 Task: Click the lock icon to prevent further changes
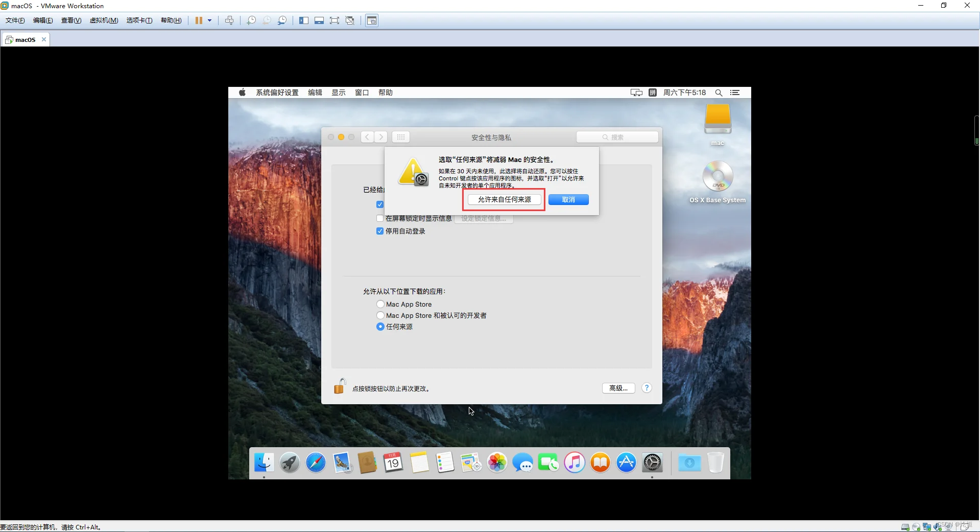coord(339,387)
